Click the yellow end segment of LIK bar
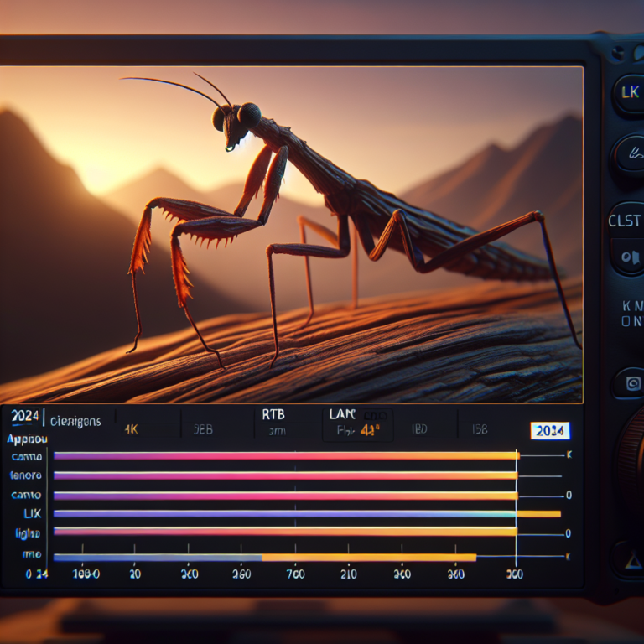The height and width of the screenshot is (644, 644). pos(538,514)
